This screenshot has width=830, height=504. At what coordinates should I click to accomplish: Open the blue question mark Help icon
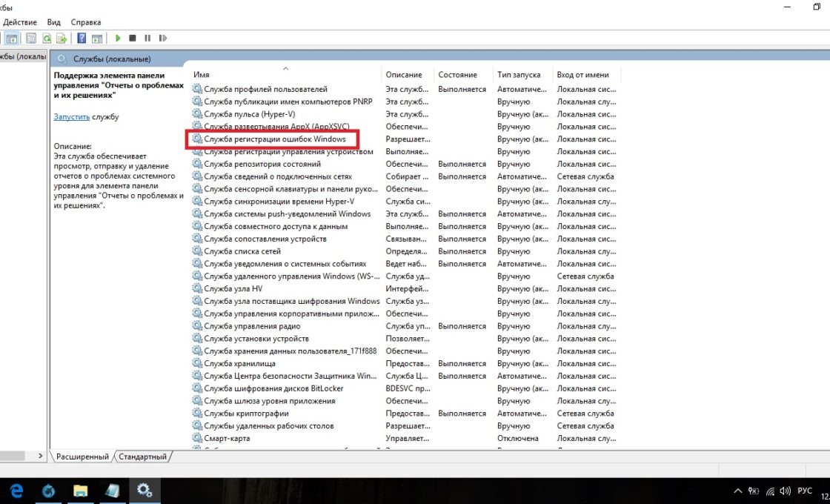point(82,38)
